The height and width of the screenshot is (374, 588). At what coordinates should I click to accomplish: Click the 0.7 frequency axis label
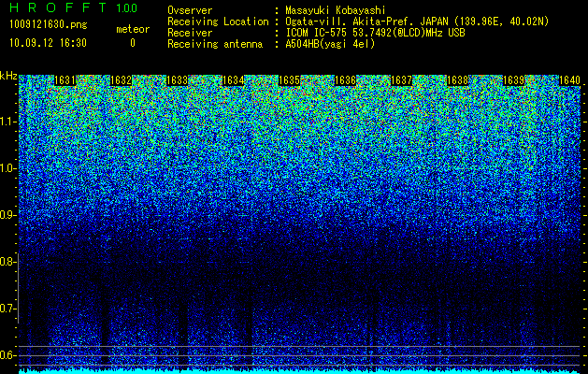(7, 309)
